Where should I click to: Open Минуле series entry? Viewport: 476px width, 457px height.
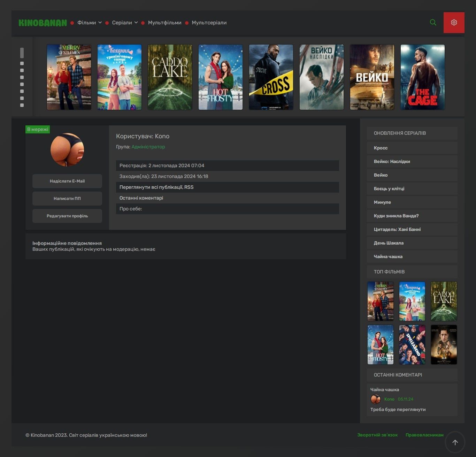(412, 202)
